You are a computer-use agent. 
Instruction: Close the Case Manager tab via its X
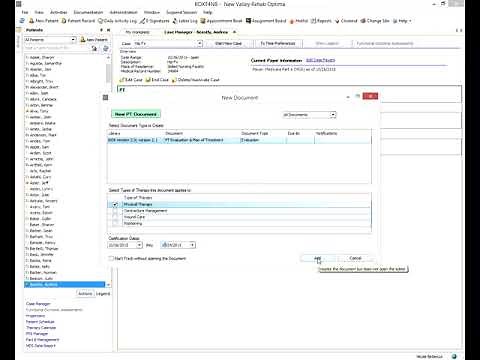coord(234,32)
